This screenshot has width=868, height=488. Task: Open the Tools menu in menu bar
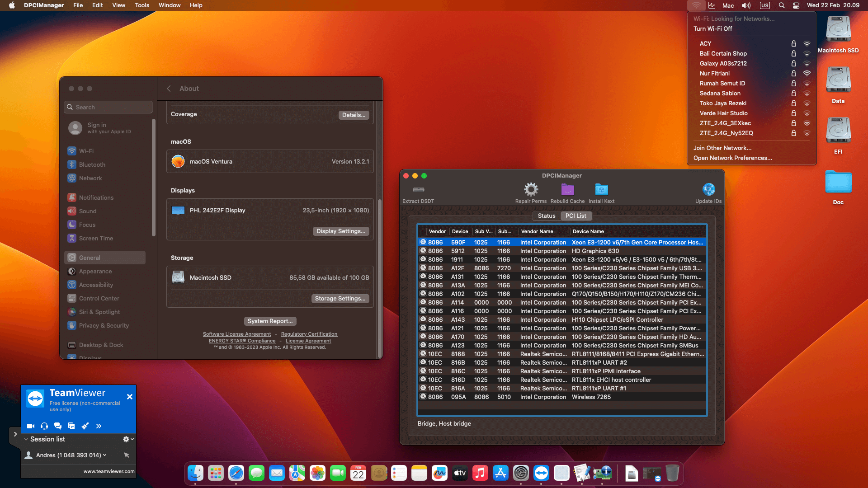pyautogui.click(x=142, y=5)
